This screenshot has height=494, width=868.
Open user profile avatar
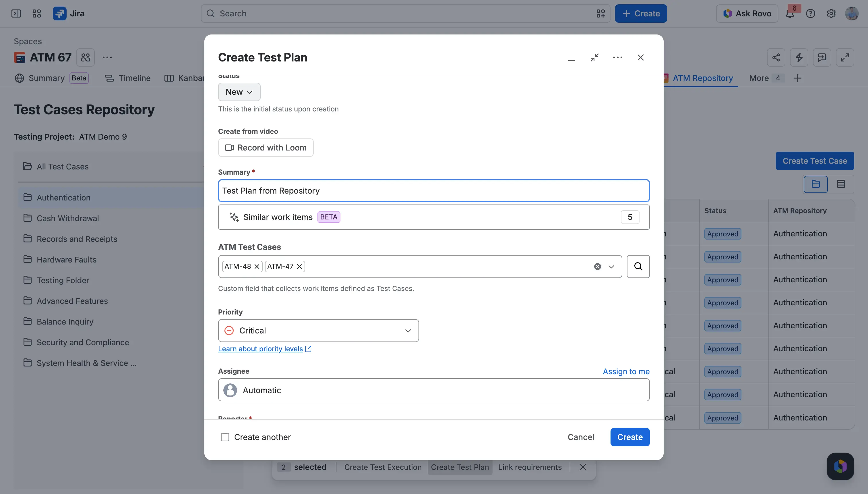tap(852, 13)
